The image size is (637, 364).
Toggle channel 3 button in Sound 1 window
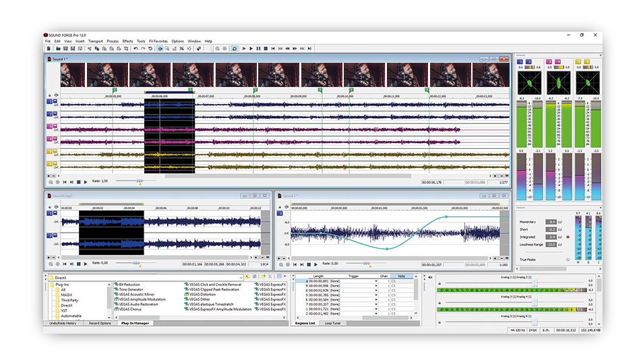[x=50, y=126]
